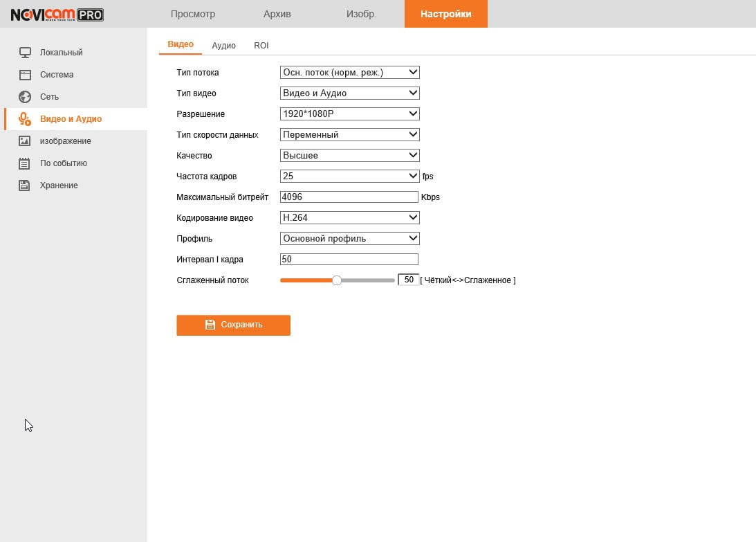The image size is (756, 542).
Task: Click the Интервал I кадра input field
Action: [x=349, y=259]
